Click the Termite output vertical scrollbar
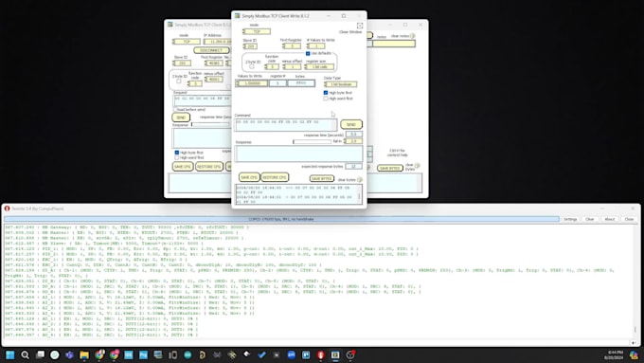This screenshot has width=644, height=363. [635, 281]
